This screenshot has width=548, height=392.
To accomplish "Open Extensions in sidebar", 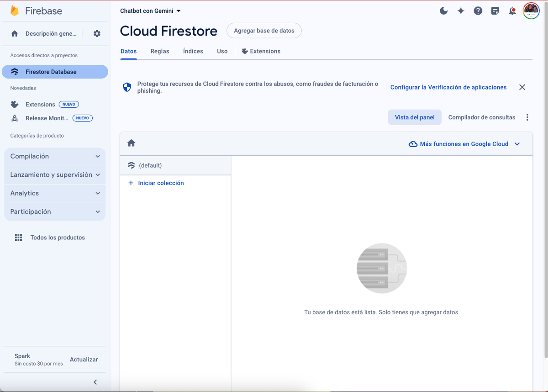I will click(40, 104).
